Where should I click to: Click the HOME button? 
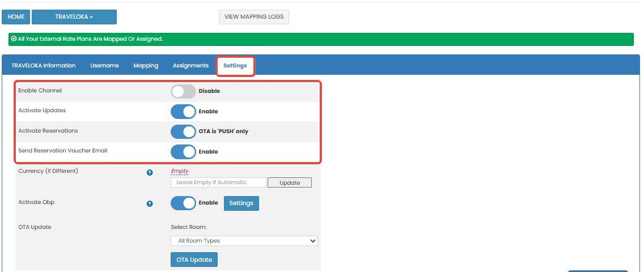click(x=16, y=17)
